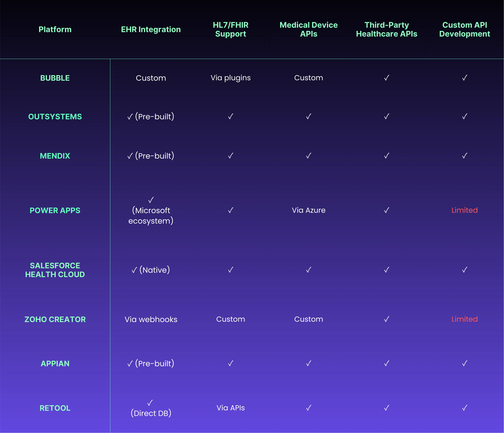The height and width of the screenshot is (433, 504).
Task: Select the HL7/FHIR Support column header
Action: coord(231,29)
